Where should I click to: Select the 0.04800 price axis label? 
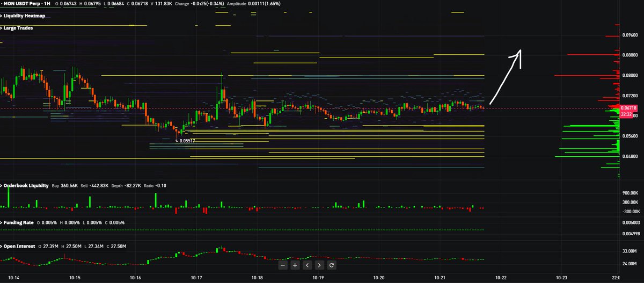(x=630, y=157)
